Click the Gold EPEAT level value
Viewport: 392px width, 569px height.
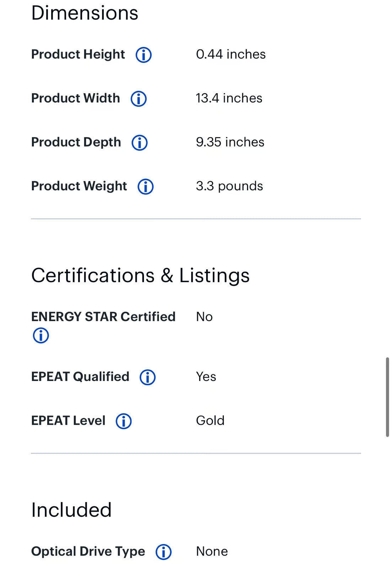pos(210,421)
